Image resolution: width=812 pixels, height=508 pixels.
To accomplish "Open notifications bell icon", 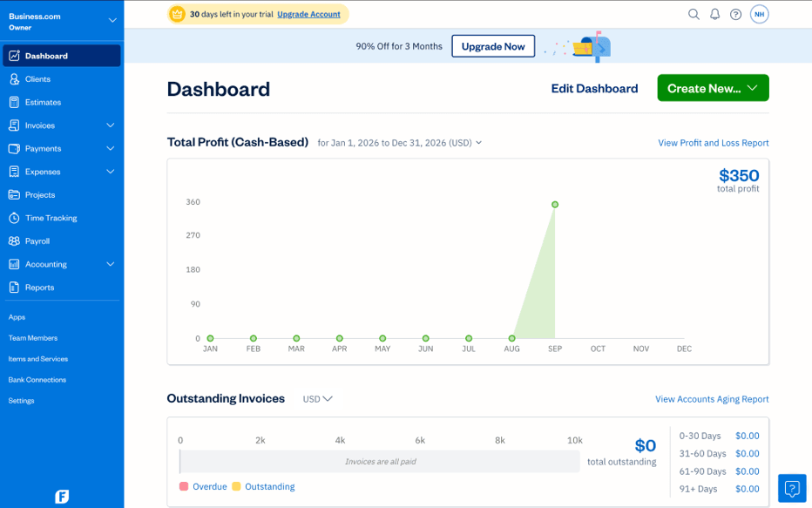I will pos(714,15).
